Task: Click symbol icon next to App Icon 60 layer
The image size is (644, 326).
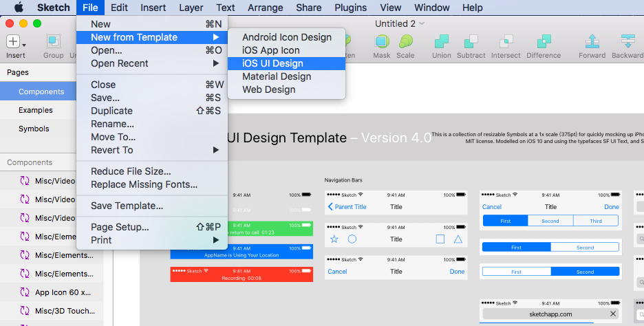Action: click(x=25, y=292)
